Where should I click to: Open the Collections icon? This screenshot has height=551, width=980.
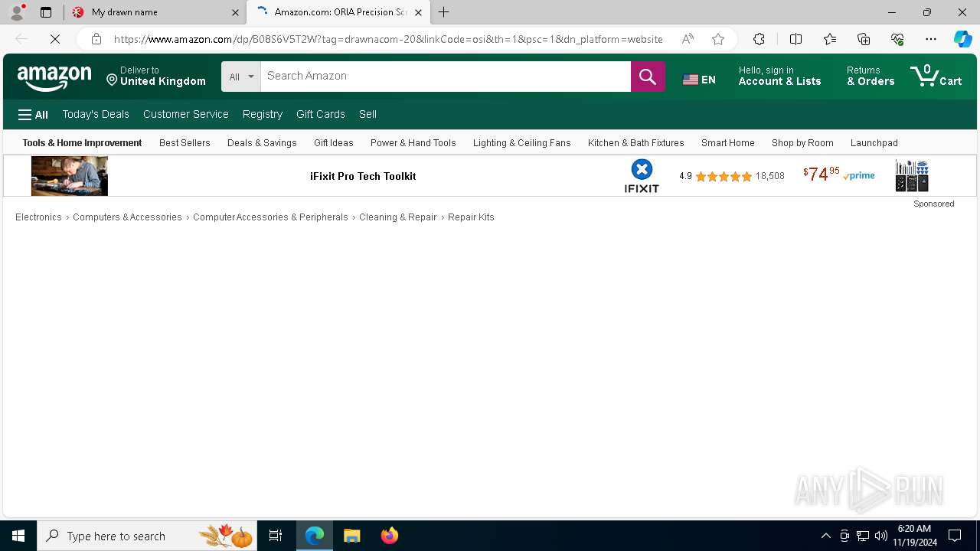pyautogui.click(x=864, y=39)
